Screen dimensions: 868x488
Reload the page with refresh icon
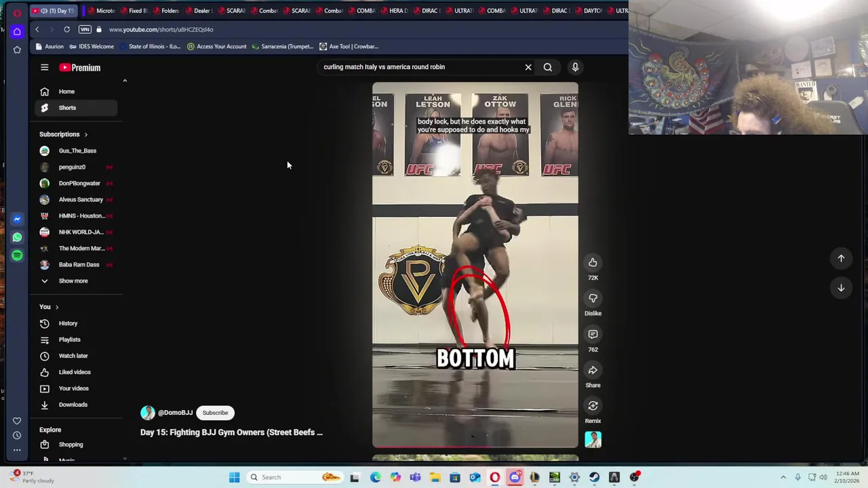(x=66, y=30)
